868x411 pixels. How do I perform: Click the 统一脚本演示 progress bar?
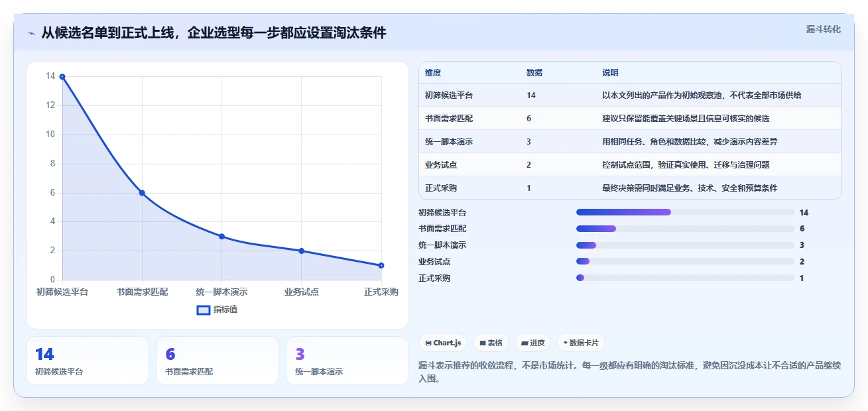[685, 245]
